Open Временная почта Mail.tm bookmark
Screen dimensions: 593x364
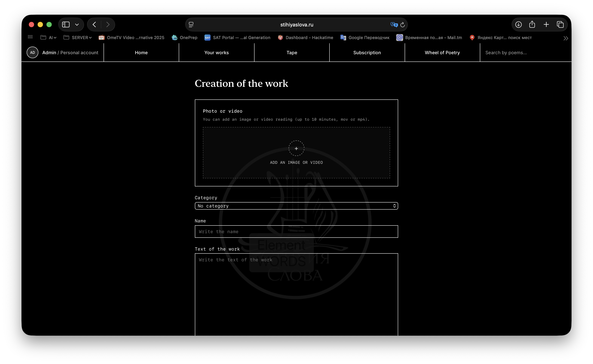coord(429,38)
